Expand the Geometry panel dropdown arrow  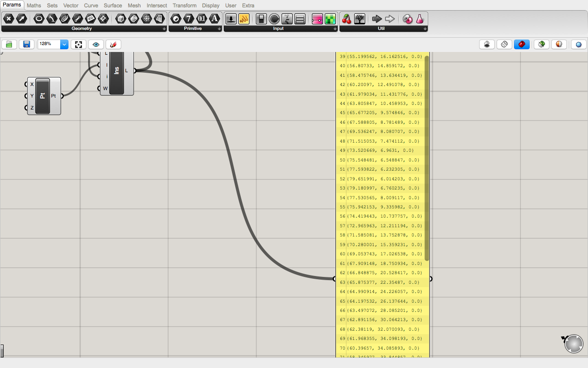point(164,29)
